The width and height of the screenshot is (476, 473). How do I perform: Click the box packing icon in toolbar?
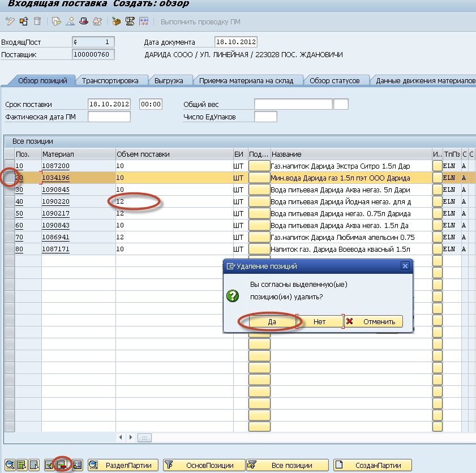tap(116, 22)
